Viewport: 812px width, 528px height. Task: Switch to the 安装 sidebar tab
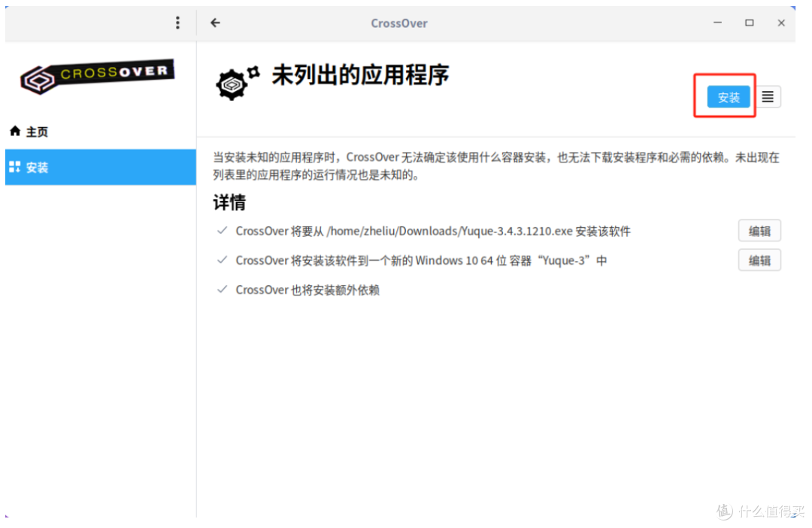35,167
